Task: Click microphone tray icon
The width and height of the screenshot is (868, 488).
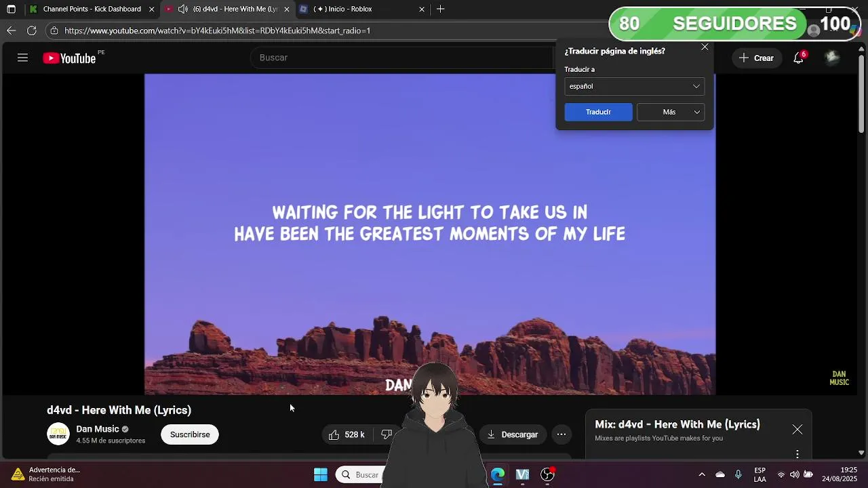Action: (738, 474)
